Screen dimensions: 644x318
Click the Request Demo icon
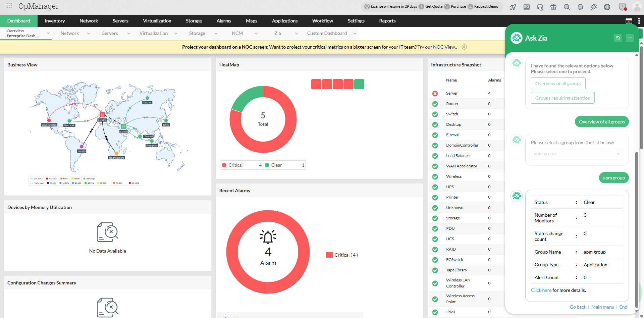pos(470,6)
